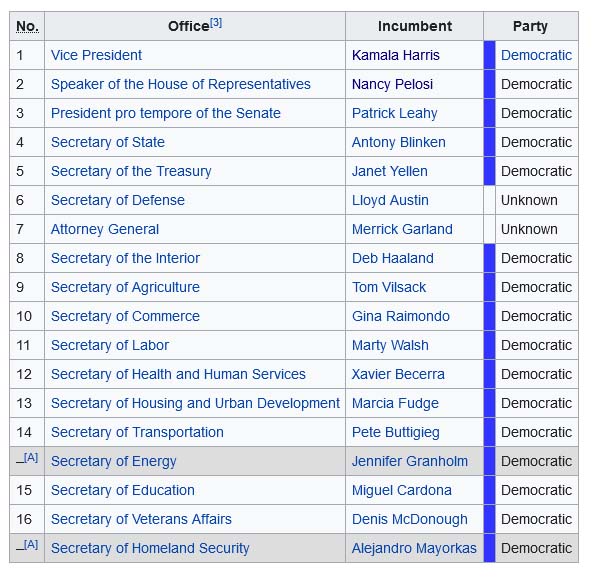Follow the Speaker of the House of Representatives link
The width and height of the screenshot is (604, 583).
click(x=181, y=84)
